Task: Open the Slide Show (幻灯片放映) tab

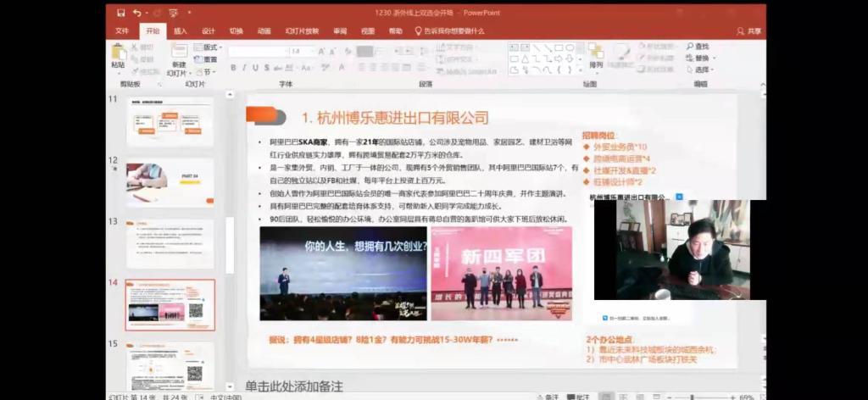Action: [302, 31]
